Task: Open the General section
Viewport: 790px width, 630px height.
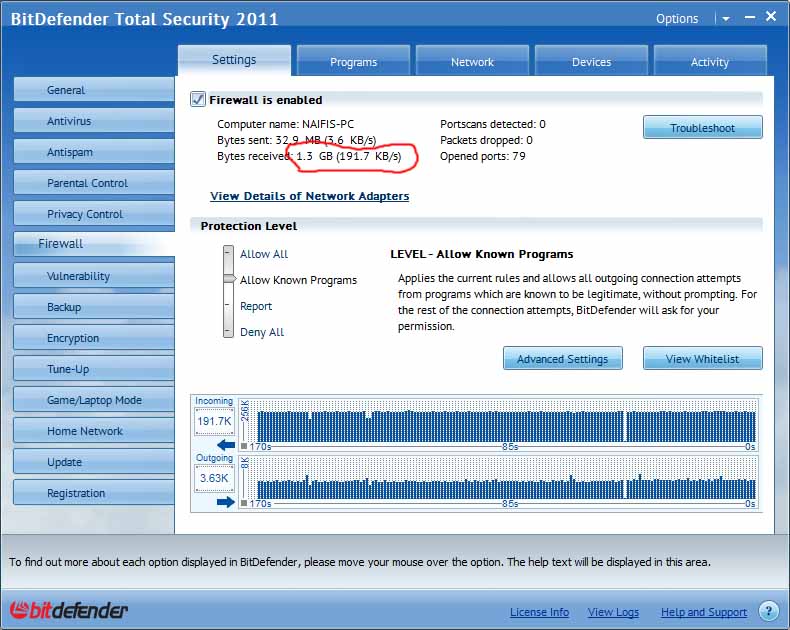Action: pos(94,90)
